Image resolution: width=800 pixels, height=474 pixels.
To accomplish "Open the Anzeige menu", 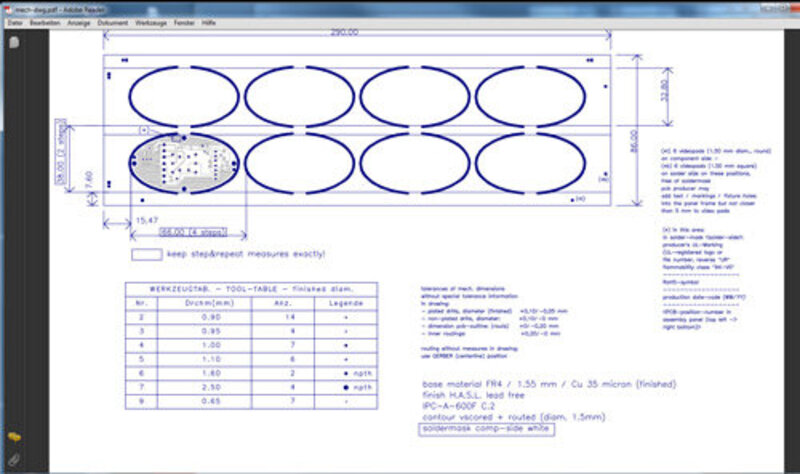I will tap(79, 23).
